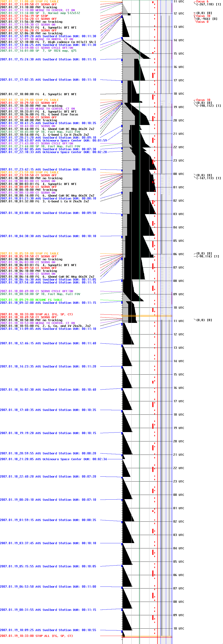Select the green RESUME FG TABLE entry
This screenshot has height=644, width=223.
pos(31,300)
